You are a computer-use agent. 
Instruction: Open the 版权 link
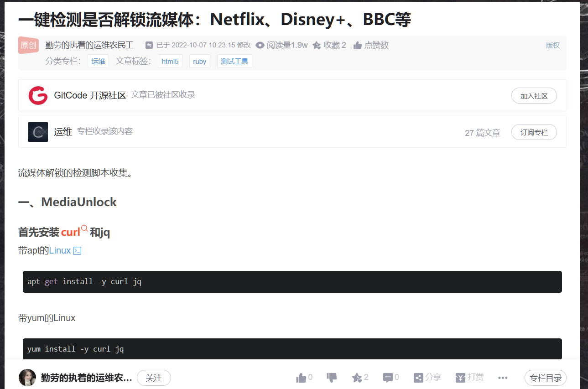point(553,45)
